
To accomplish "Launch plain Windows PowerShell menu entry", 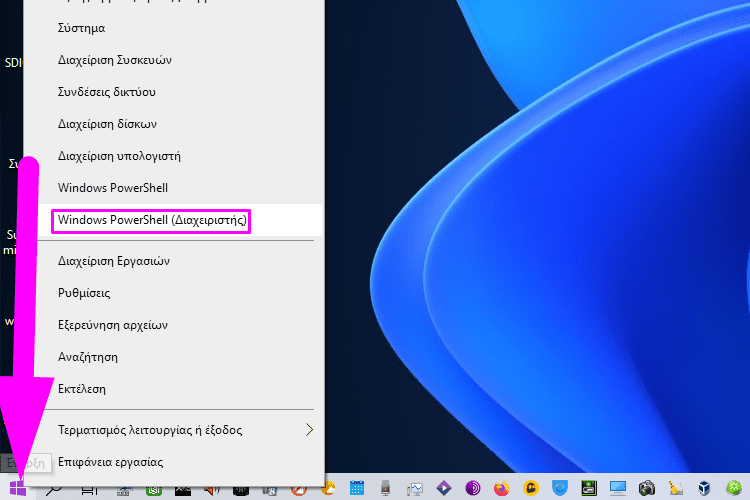I will 174,188.
